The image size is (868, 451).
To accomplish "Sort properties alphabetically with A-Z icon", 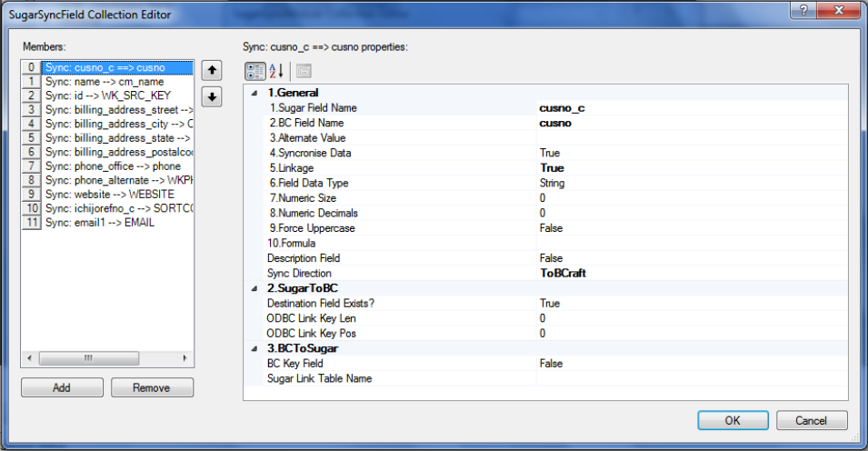I will (x=276, y=71).
